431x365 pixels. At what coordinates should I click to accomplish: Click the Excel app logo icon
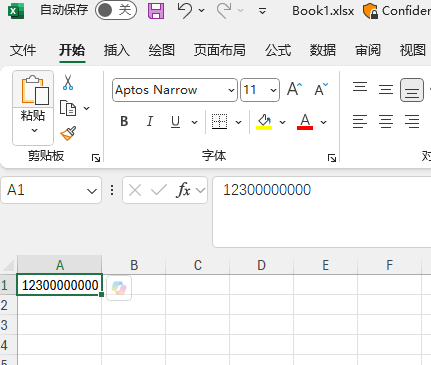coord(16,11)
